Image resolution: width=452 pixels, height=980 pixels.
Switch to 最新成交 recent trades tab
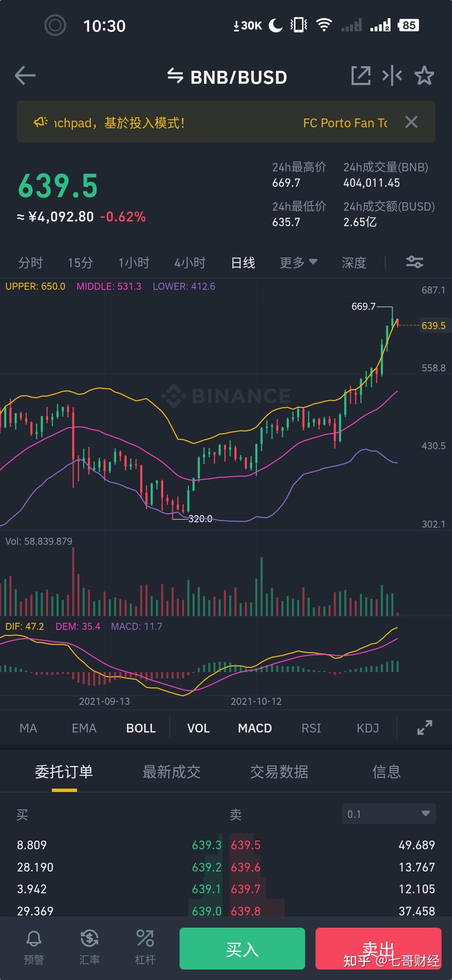[x=172, y=771]
